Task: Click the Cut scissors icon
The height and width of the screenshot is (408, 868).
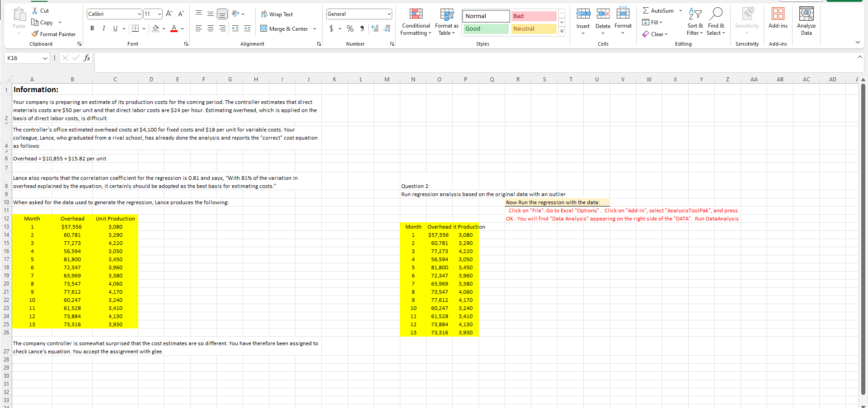Action: tap(35, 10)
